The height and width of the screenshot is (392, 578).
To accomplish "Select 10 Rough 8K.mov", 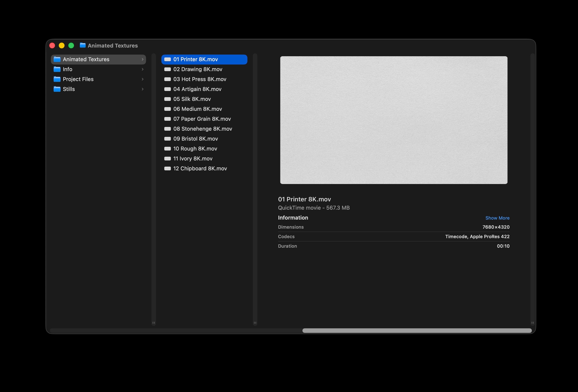I will pos(195,148).
